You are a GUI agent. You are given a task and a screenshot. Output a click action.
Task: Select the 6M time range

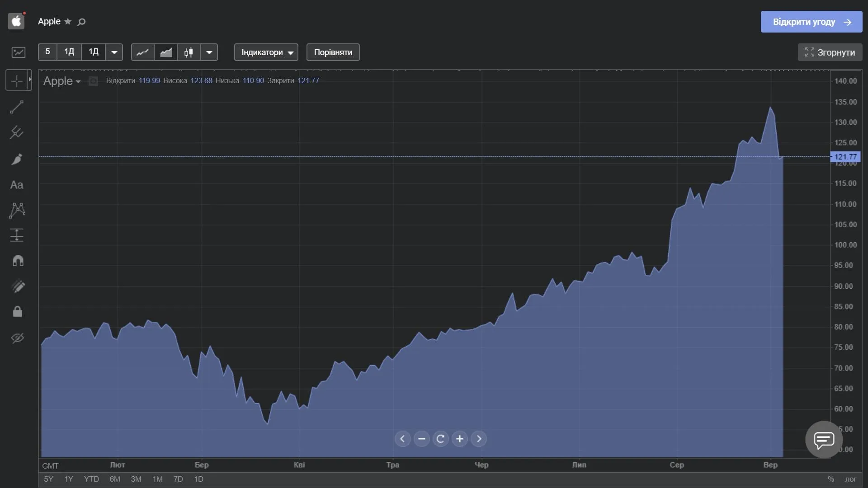click(x=115, y=479)
